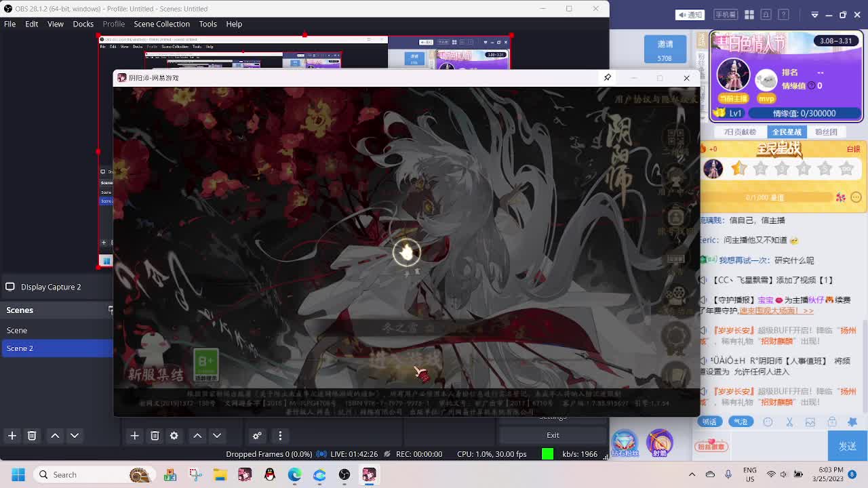Click the 手机看 mobile view button
This screenshot has width=868, height=488.
[x=725, y=15]
